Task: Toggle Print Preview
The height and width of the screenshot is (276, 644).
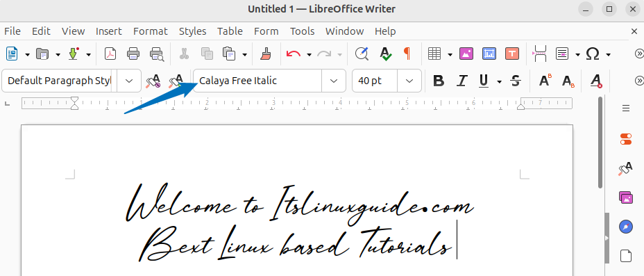Action: point(157,54)
